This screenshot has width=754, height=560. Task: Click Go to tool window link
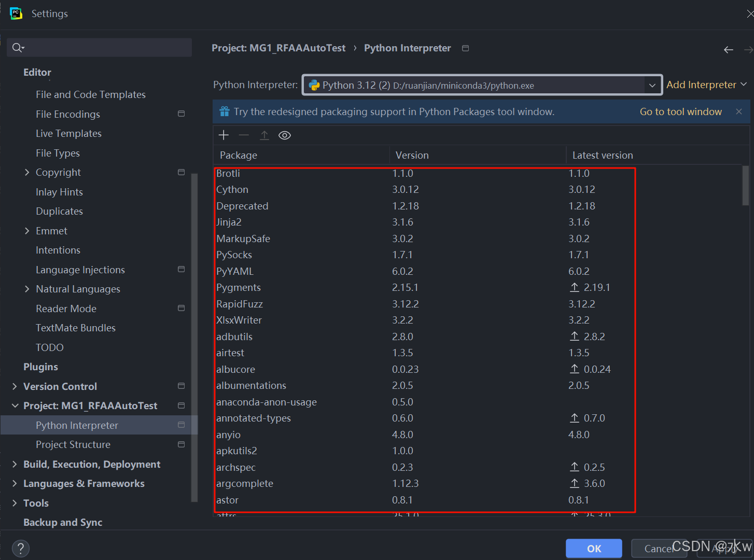tap(680, 111)
